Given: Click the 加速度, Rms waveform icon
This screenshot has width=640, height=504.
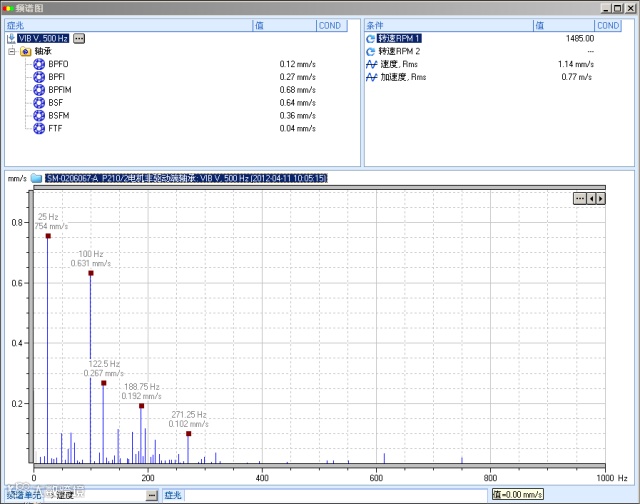Looking at the screenshot, I should pyautogui.click(x=371, y=77).
